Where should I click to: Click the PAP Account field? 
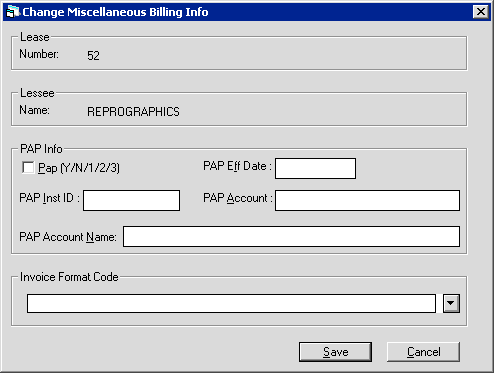pyautogui.click(x=367, y=200)
